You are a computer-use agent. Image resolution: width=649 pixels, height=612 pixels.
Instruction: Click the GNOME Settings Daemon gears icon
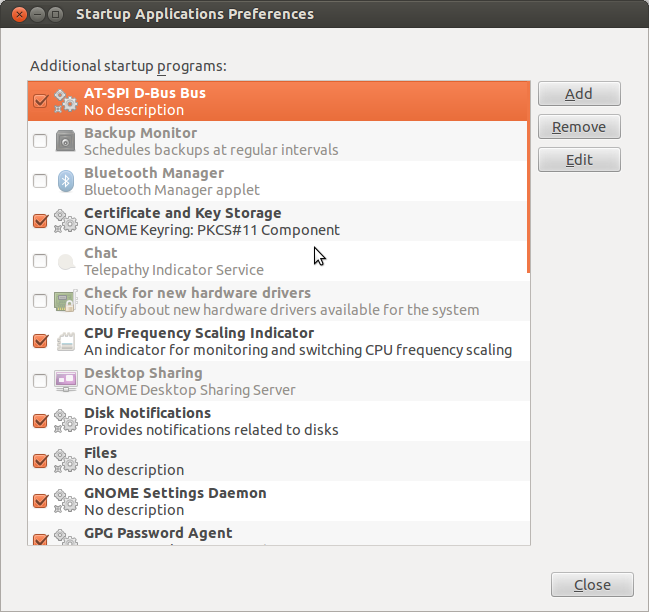(x=65, y=501)
